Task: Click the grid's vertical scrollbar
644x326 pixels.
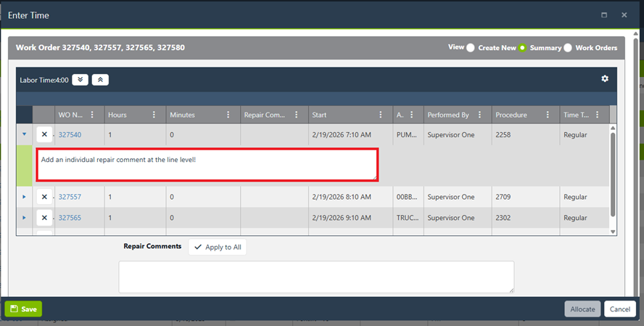Action: point(613,174)
